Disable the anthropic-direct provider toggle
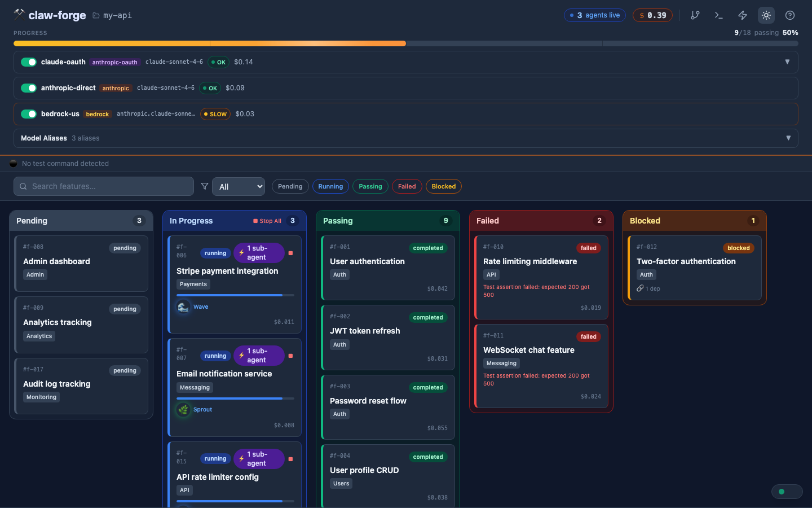The width and height of the screenshot is (812, 508). (29, 88)
